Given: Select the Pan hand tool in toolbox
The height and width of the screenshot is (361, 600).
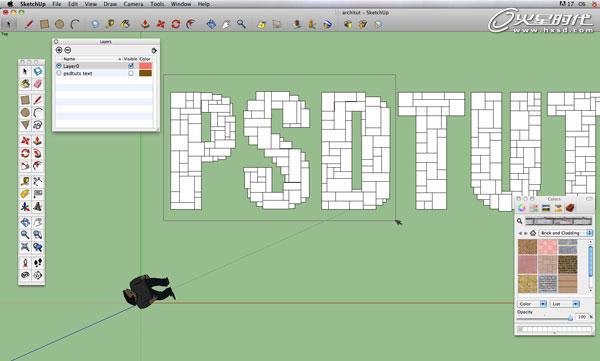Looking at the screenshot, I should tap(38, 222).
